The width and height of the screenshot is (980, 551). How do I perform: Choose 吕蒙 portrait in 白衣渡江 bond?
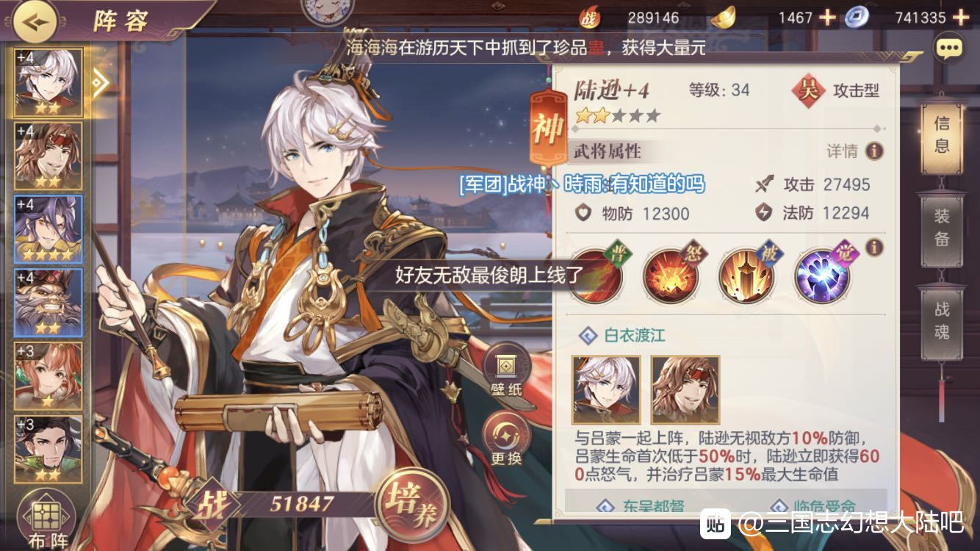point(685,389)
